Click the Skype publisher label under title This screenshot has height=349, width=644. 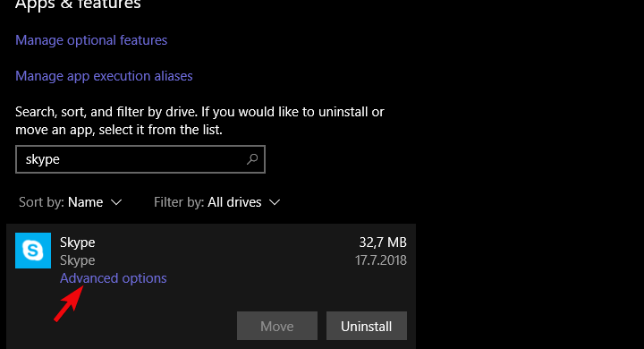click(78, 260)
